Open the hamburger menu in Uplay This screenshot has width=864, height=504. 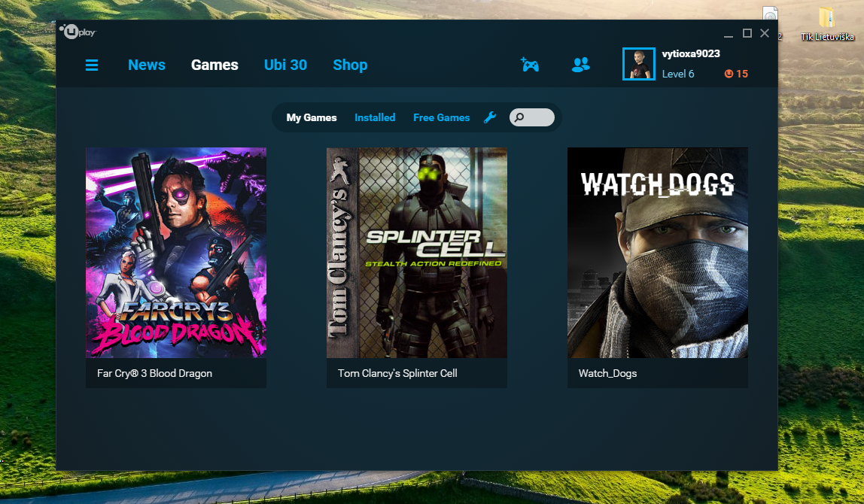92,65
